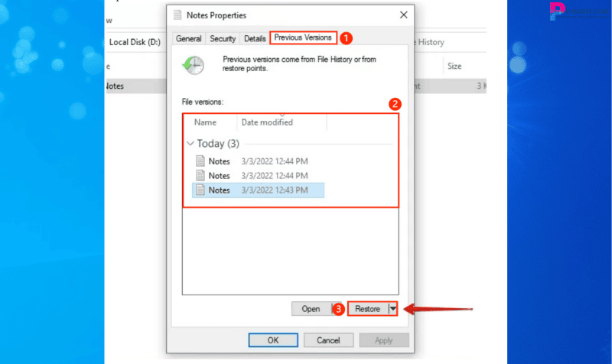This screenshot has width=612, height=364.
Task: Select the Previous Versions tab
Action: click(x=302, y=37)
